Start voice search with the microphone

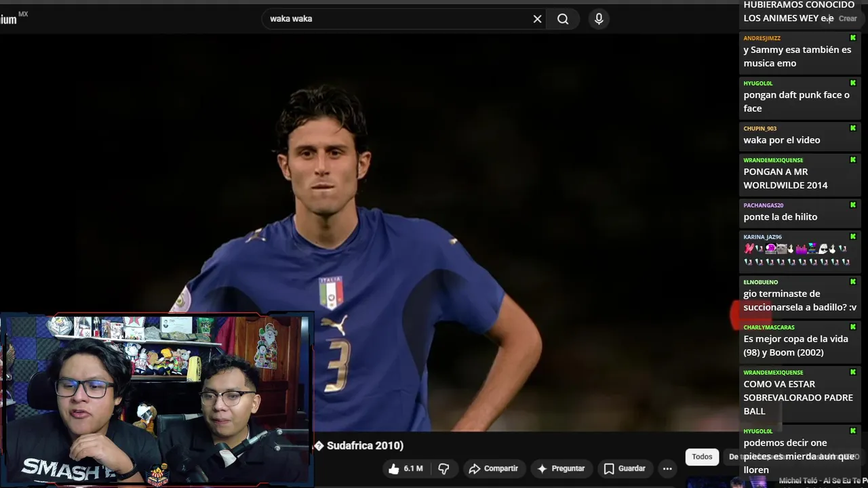click(x=599, y=19)
